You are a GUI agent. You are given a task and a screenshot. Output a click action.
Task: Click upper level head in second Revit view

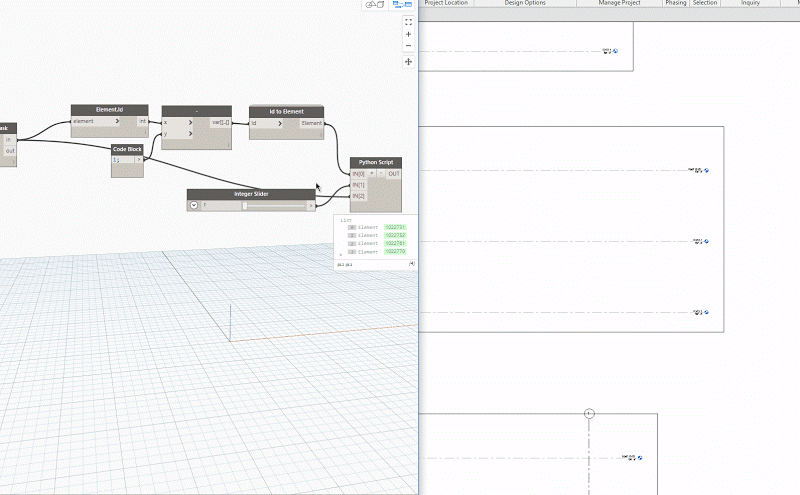click(707, 170)
